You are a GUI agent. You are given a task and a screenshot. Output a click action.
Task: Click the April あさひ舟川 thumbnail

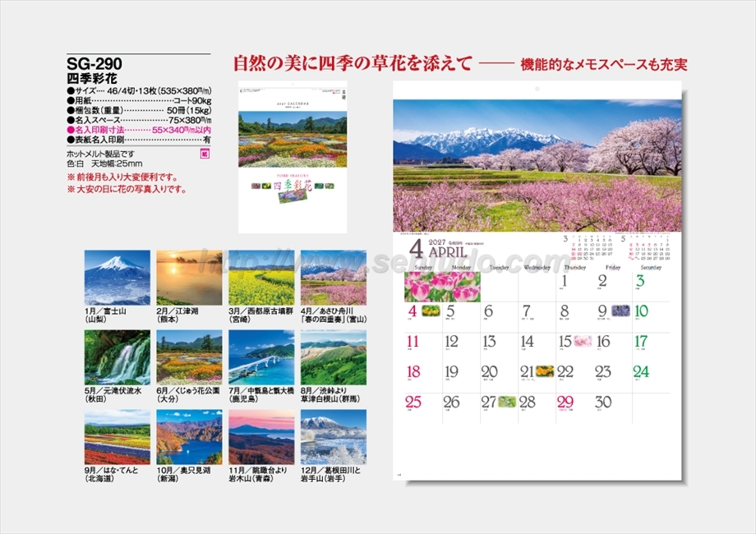pos(334,278)
